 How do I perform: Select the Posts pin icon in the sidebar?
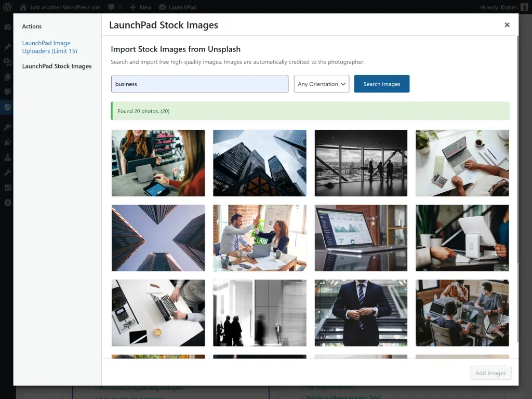click(7, 46)
